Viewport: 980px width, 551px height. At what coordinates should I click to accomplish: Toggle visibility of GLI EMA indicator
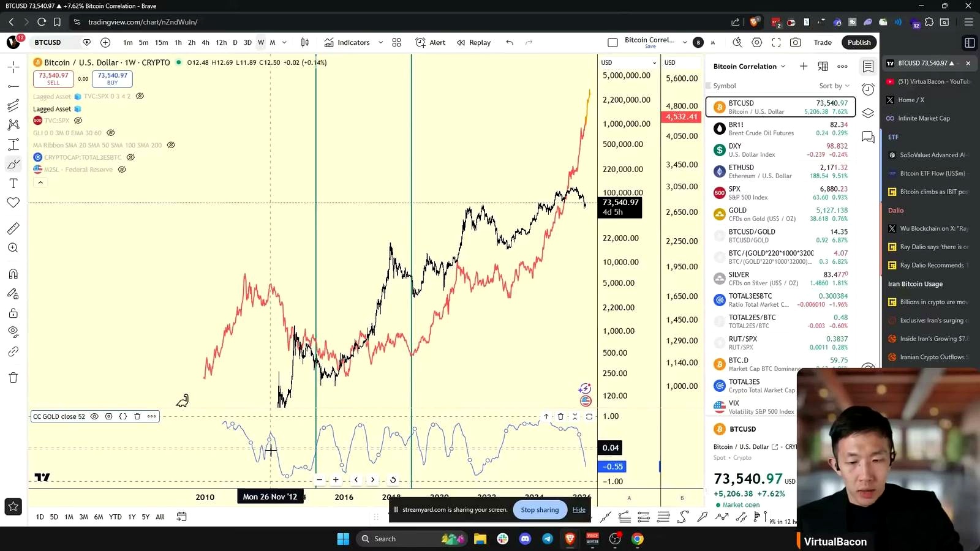(x=111, y=133)
